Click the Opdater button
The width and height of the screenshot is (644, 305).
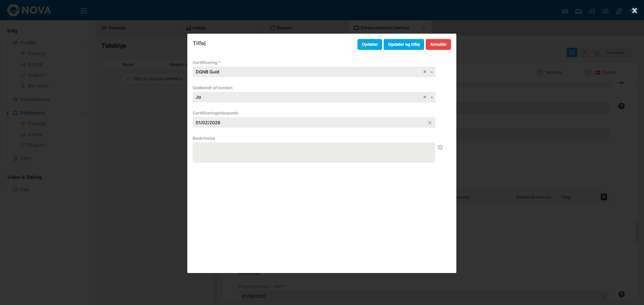point(370,44)
